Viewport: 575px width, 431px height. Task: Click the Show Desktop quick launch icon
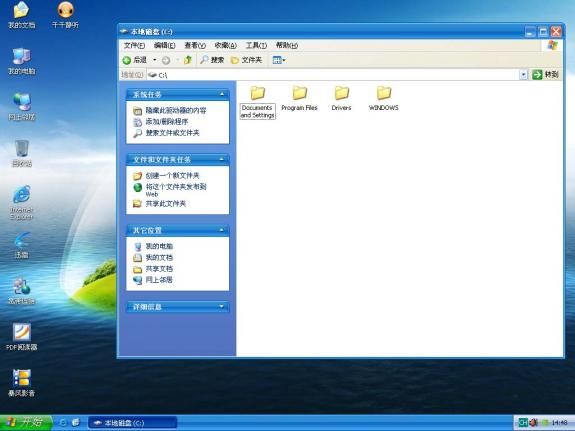[x=76, y=423]
